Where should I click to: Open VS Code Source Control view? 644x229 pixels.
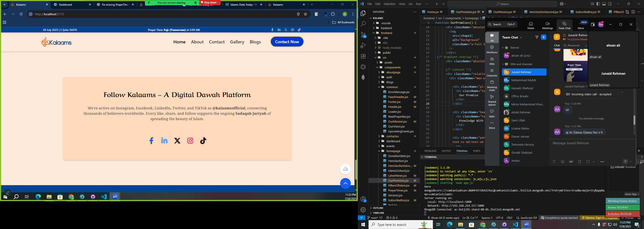363,35
